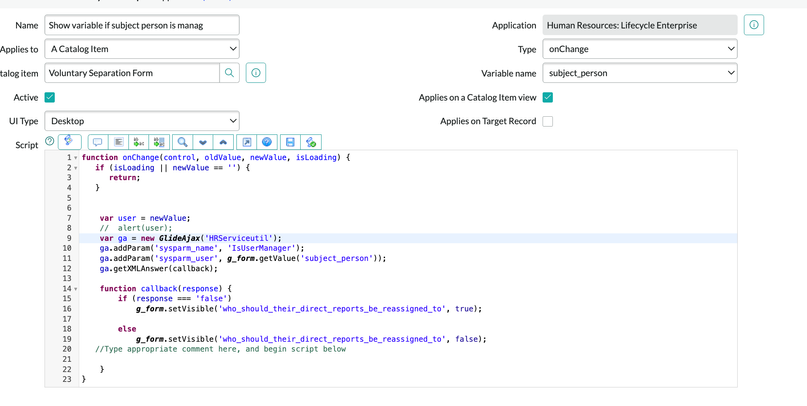Click line number 23 in gutter
This screenshot has height=406, width=807.
click(x=67, y=379)
